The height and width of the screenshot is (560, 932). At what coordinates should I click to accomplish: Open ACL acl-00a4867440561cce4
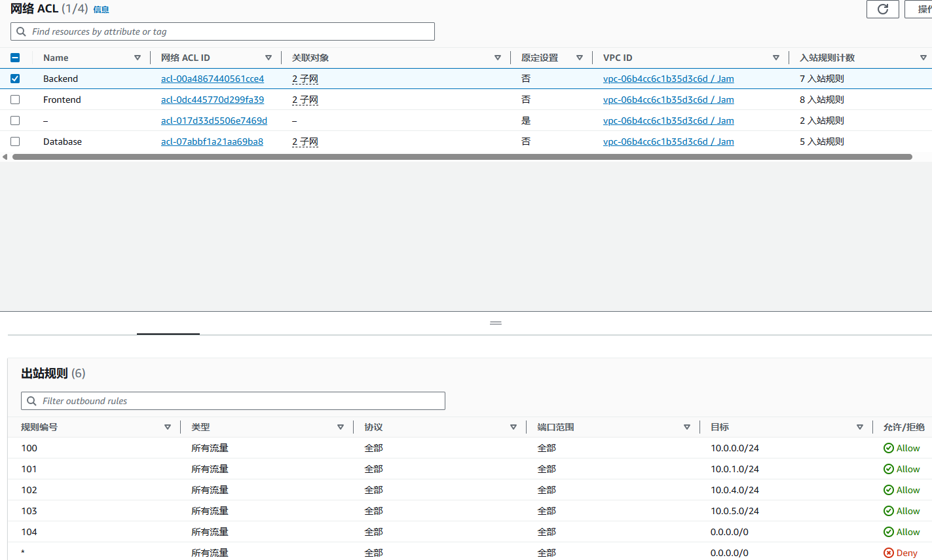pyautogui.click(x=212, y=79)
